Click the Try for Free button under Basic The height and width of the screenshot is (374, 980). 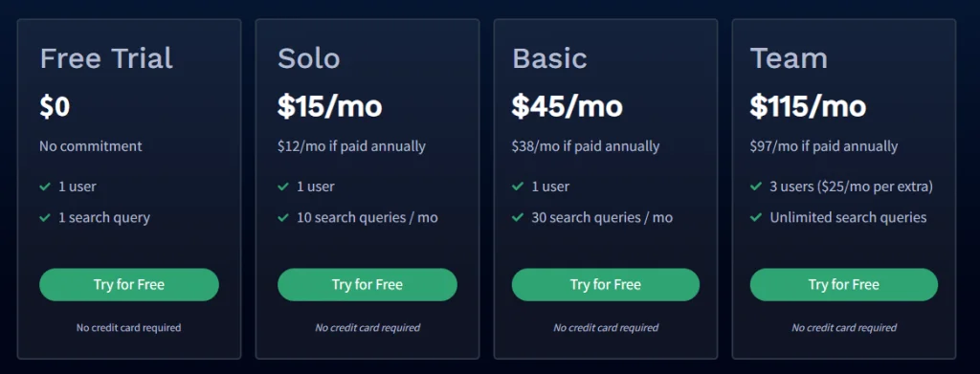point(605,285)
